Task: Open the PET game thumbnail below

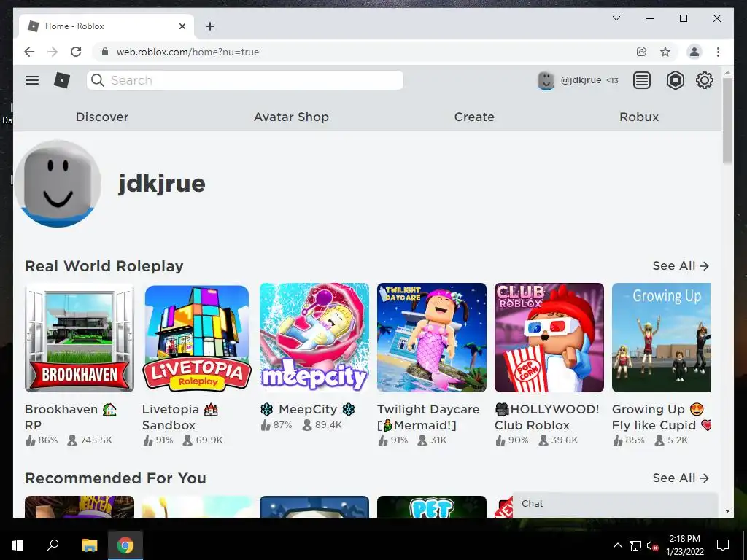Action: pyautogui.click(x=432, y=507)
